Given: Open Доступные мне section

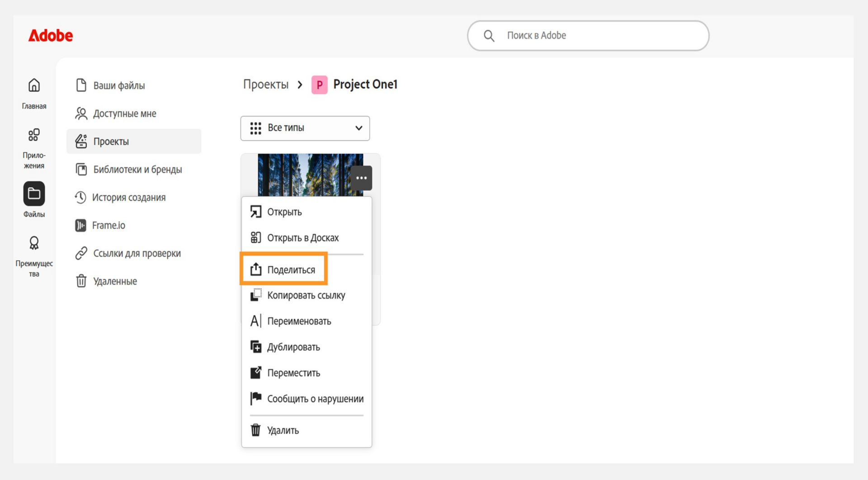Looking at the screenshot, I should (134, 113).
